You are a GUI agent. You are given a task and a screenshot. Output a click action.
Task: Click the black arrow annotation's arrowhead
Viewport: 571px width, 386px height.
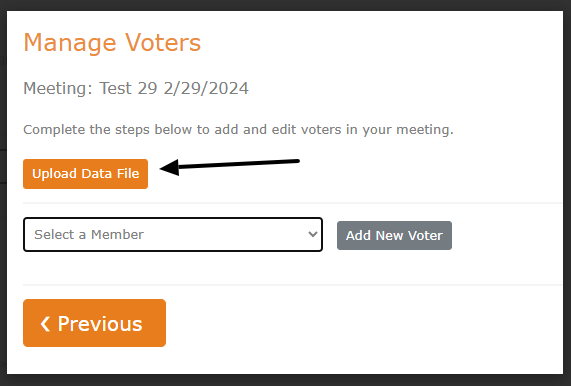click(169, 168)
